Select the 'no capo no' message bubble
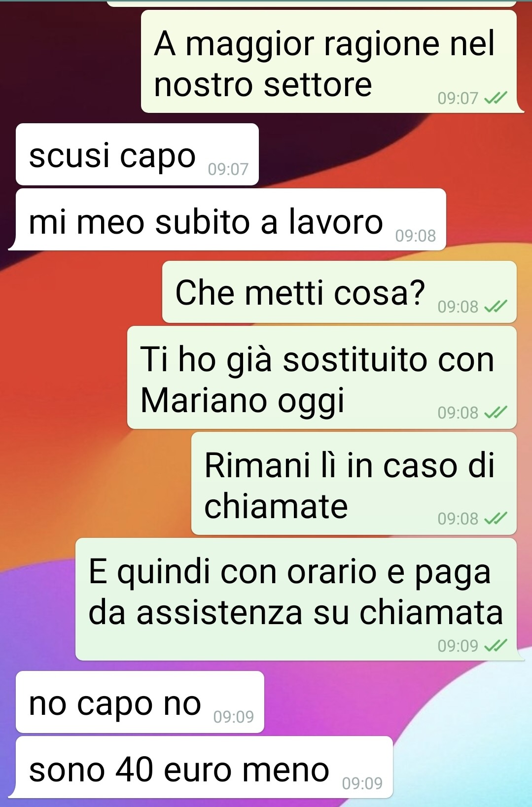Screen dimensions: 532x807 tap(140, 702)
